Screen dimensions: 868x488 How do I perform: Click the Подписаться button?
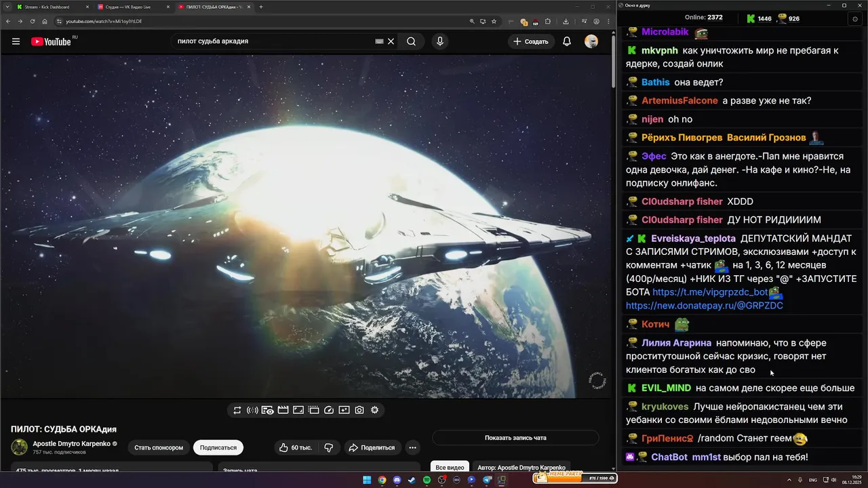[218, 447]
